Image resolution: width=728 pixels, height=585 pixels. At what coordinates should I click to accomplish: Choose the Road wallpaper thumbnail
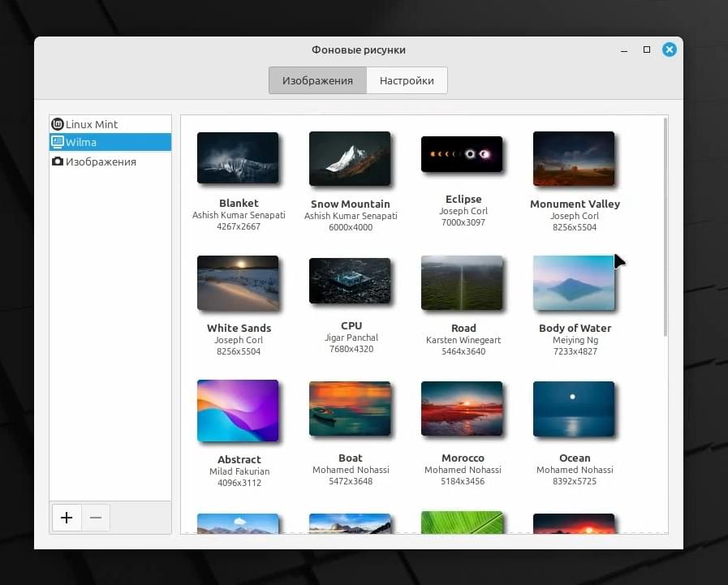(462, 282)
